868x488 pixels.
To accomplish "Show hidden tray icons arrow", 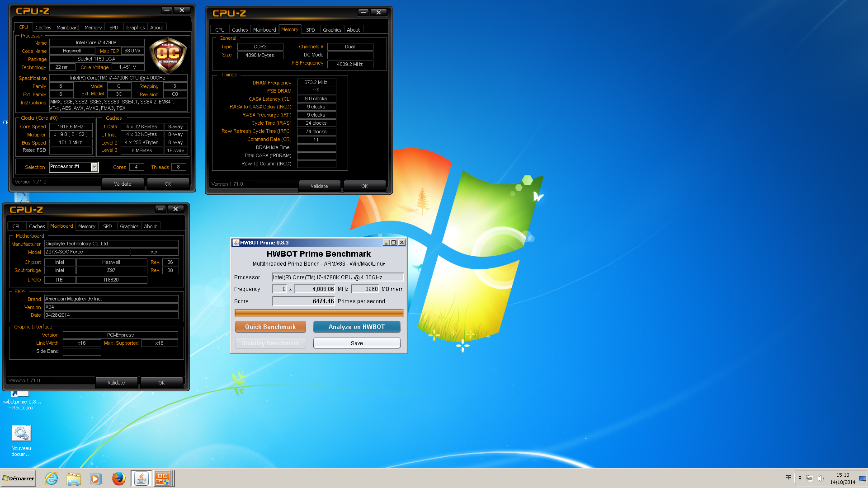I will [800, 478].
